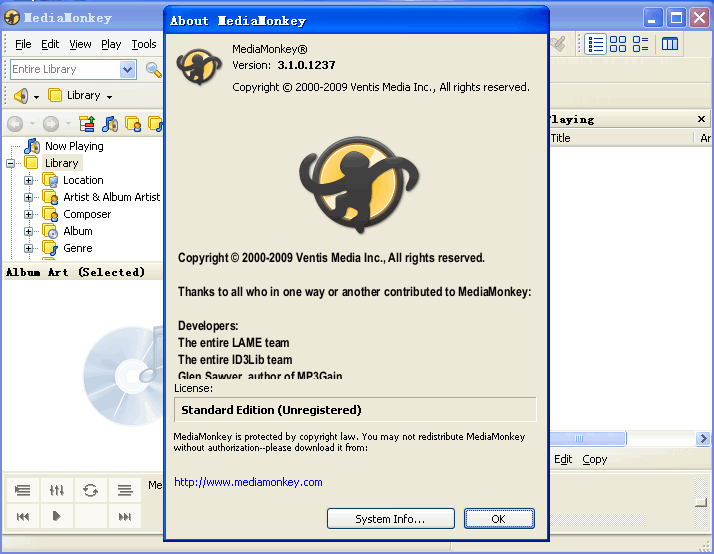The image size is (714, 554).
Task: Expand the Artist & Album Artist node
Action: pyautogui.click(x=29, y=197)
